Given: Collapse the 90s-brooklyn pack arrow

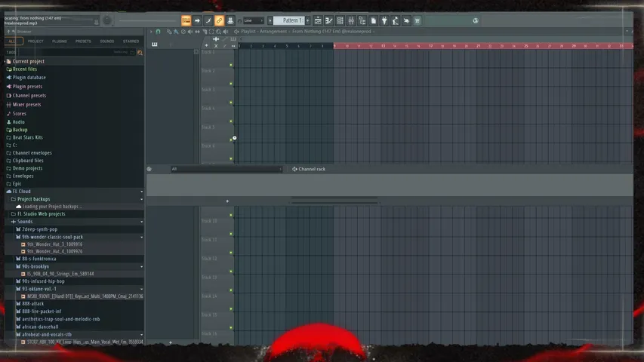Looking at the screenshot, I should pos(142,267).
